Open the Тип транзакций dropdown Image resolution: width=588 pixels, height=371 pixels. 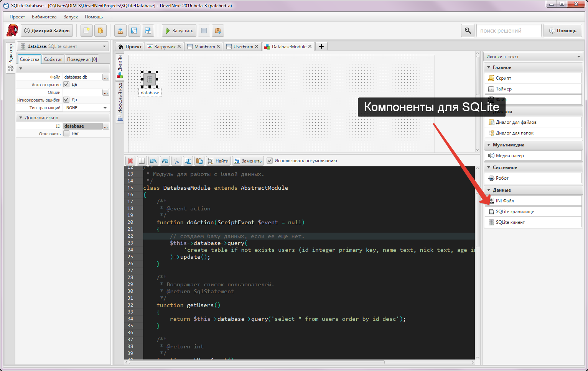pyautogui.click(x=86, y=108)
